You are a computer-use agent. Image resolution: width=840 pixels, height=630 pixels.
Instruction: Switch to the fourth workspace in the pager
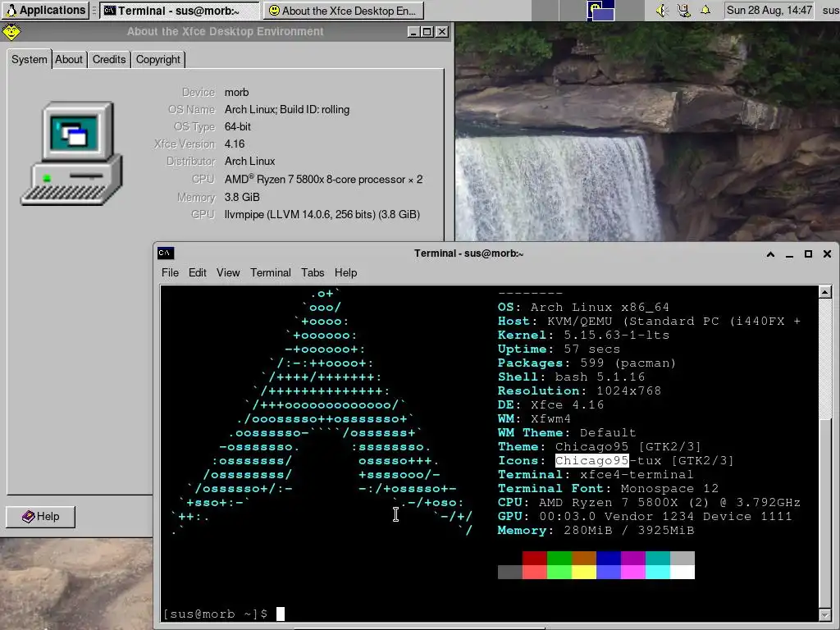click(x=629, y=10)
